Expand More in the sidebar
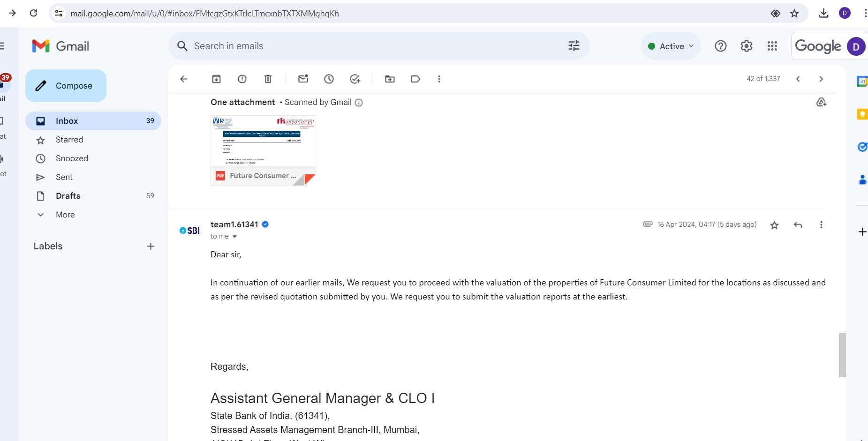 (65, 215)
